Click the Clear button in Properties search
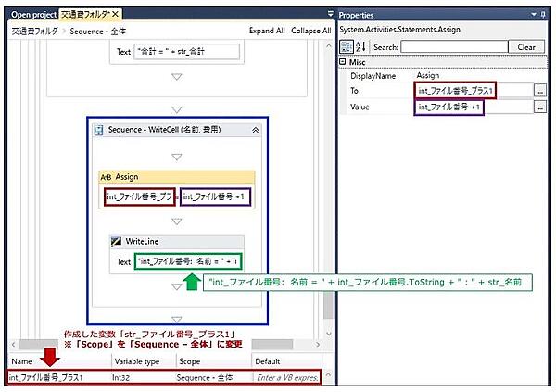The height and width of the screenshot is (392, 556). pyautogui.click(x=526, y=47)
